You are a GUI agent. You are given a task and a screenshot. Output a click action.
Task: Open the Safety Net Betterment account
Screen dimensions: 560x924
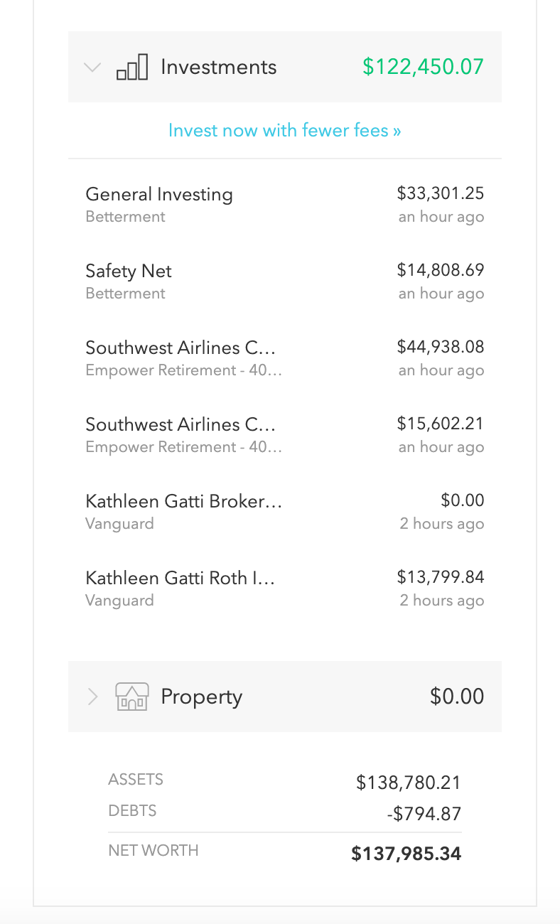[129, 272]
